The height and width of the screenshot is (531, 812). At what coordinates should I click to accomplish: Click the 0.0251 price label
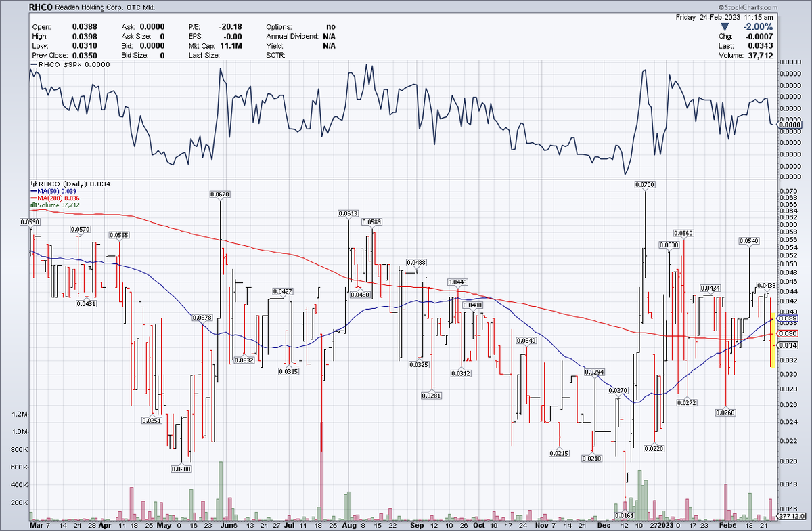point(152,421)
